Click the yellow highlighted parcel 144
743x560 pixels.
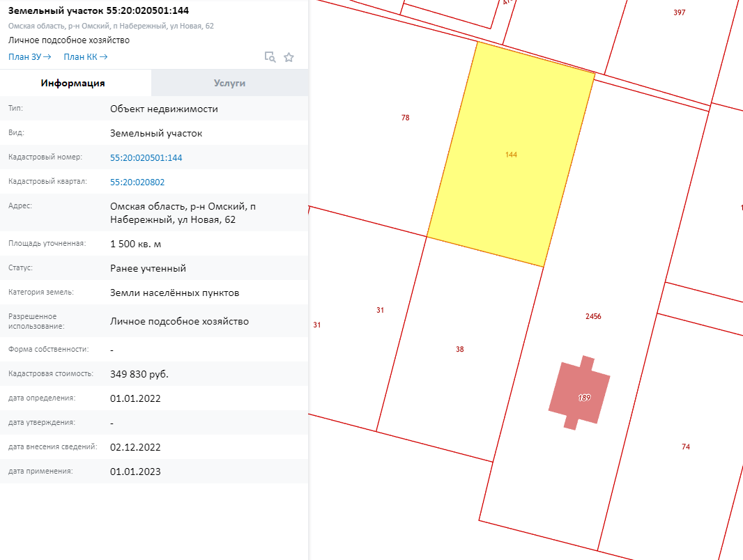511,155
